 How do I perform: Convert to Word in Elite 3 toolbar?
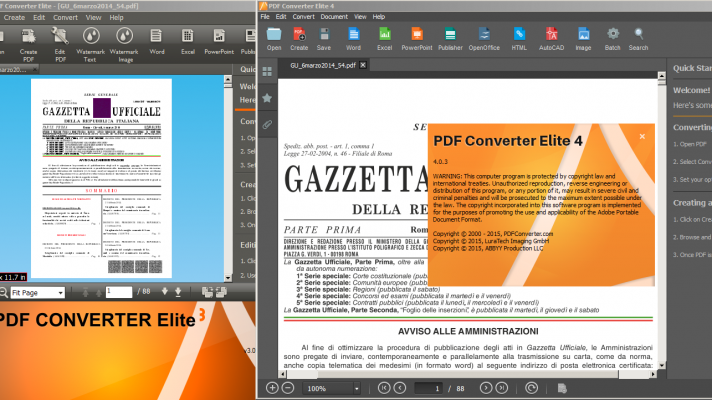(157, 41)
